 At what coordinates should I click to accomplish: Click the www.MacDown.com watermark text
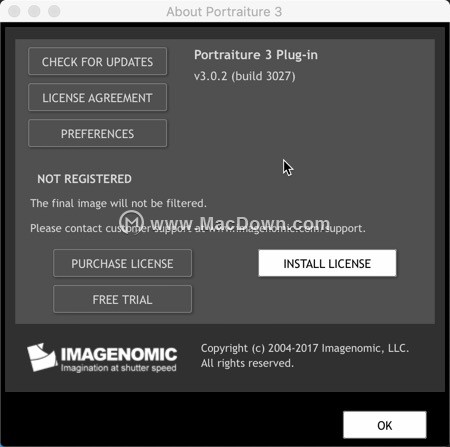tap(240, 223)
